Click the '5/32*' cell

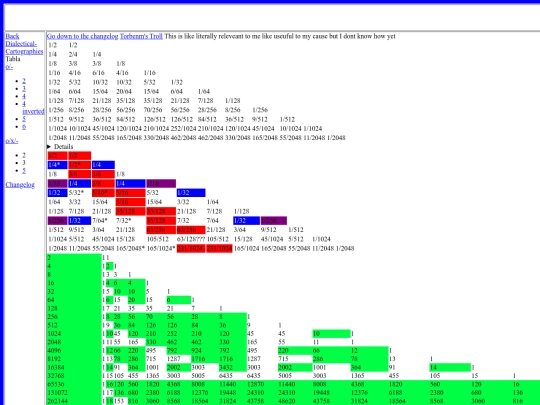pyautogui.click(x=76, y=193)
